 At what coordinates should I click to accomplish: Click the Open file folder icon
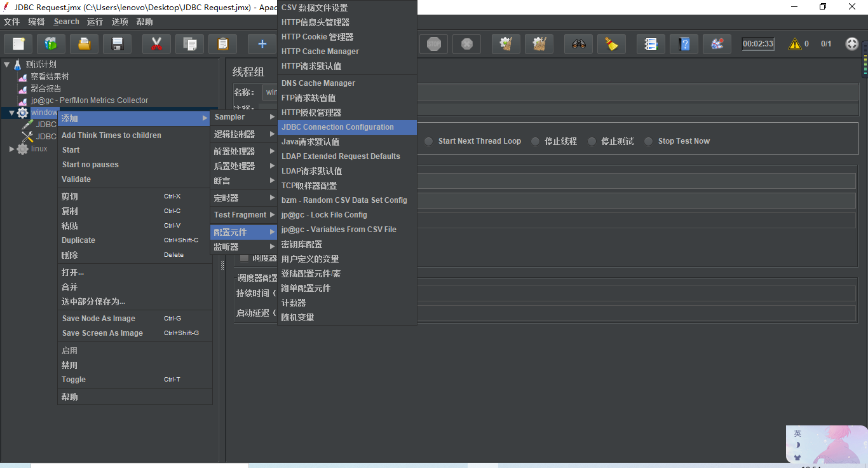[x=84, y=44]
